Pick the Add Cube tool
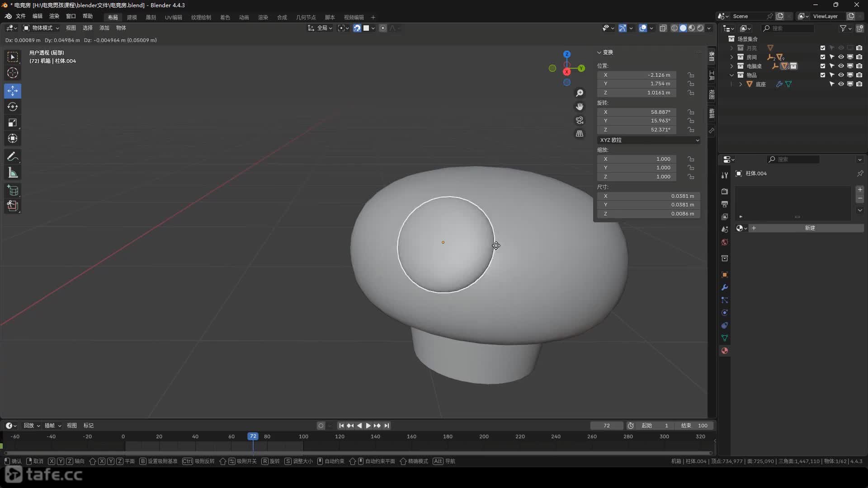Screen dimensions: 868x488 pyautogui.click(x=13, y=190)
